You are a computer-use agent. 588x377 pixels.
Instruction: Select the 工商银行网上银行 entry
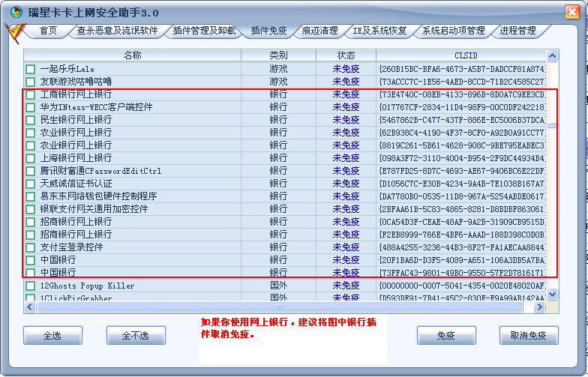coord(76,94)
